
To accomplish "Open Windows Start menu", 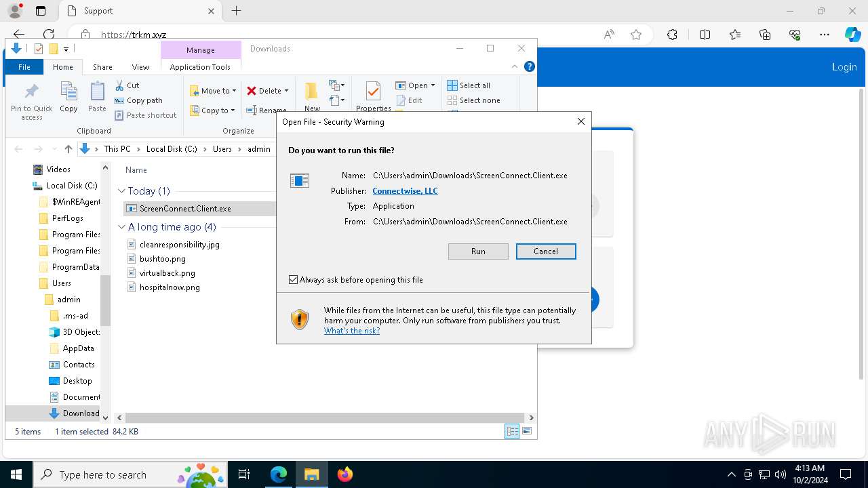I will [x=16, y=474].
